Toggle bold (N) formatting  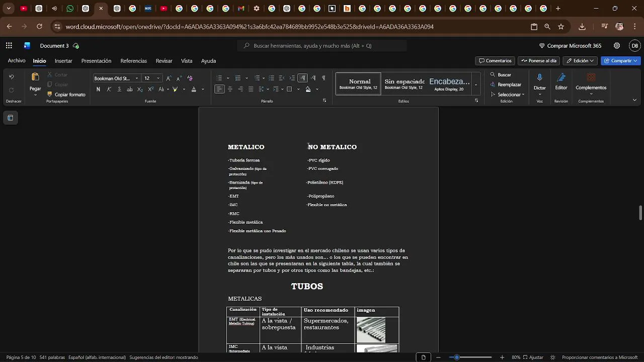tap(98, 89)
